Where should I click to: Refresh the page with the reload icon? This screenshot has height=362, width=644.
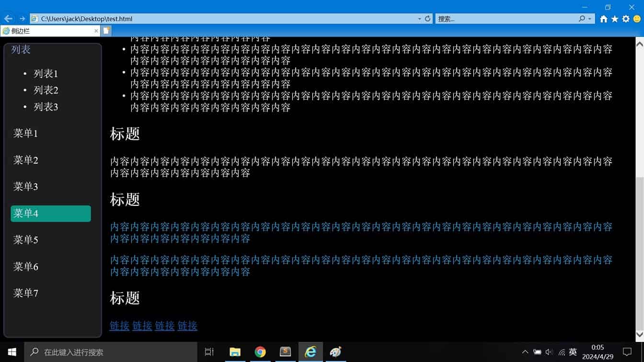point(428,19)
